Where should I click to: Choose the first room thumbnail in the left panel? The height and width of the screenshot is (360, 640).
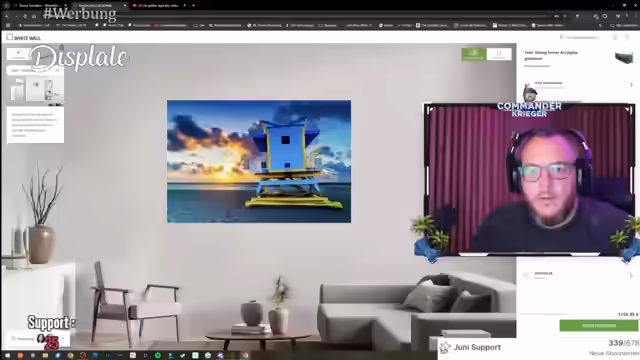pos(17,89)
